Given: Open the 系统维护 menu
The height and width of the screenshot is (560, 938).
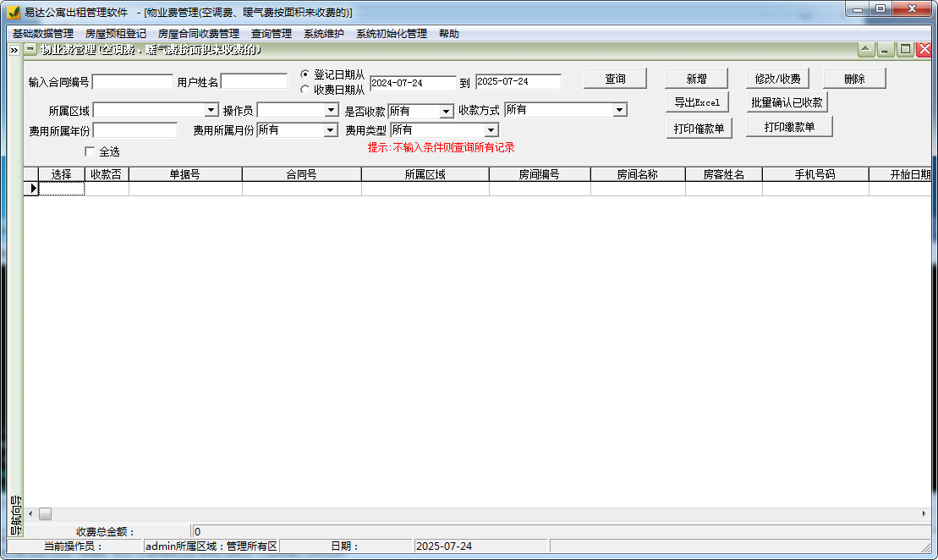Looking at the screenshot, I should point(324,33).
